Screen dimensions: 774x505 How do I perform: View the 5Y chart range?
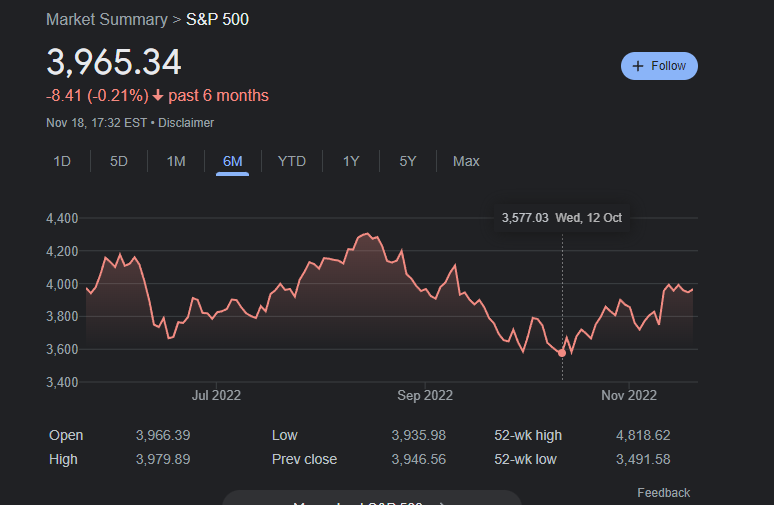(x=408, y=161)
